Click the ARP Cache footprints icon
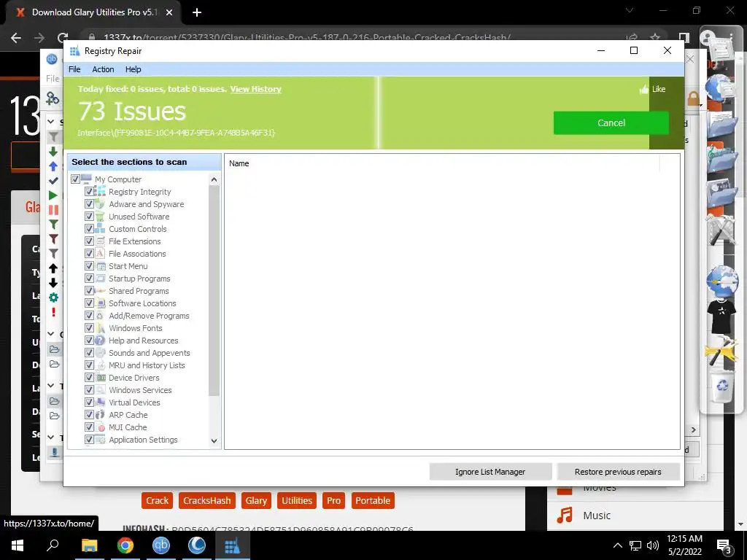 [x=100, y=414]
